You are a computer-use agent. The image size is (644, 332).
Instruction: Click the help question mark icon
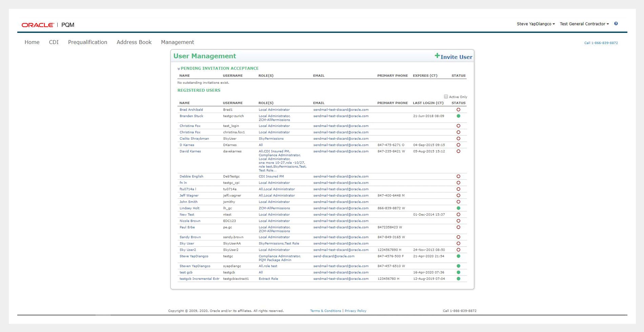click(x=616, y=24)
